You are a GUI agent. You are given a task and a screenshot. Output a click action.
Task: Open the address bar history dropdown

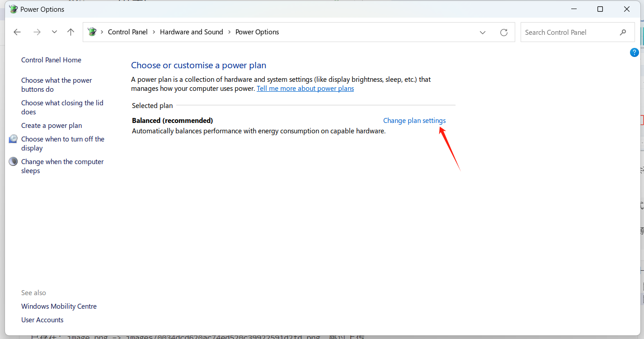[483, 33]
